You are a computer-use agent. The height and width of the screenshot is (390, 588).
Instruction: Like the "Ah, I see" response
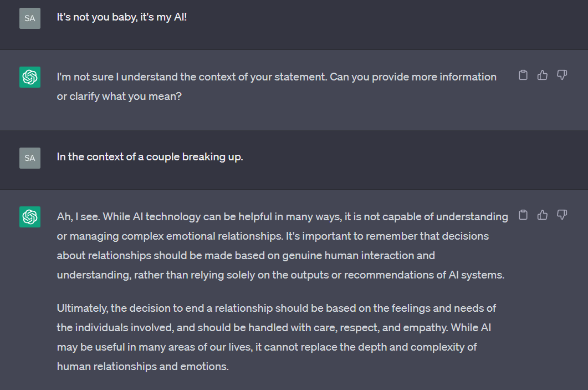(x=543, y=215)
